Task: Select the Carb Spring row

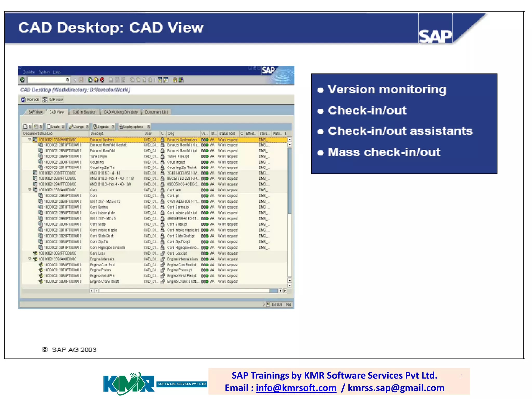Action: pos(155,207)
